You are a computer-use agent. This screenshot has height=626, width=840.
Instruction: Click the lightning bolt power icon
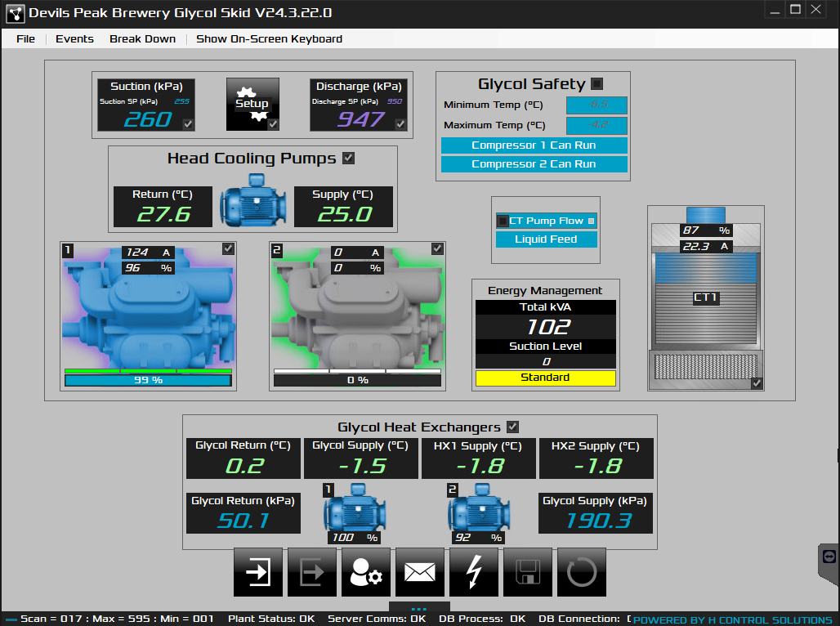[x=474, y=572]
